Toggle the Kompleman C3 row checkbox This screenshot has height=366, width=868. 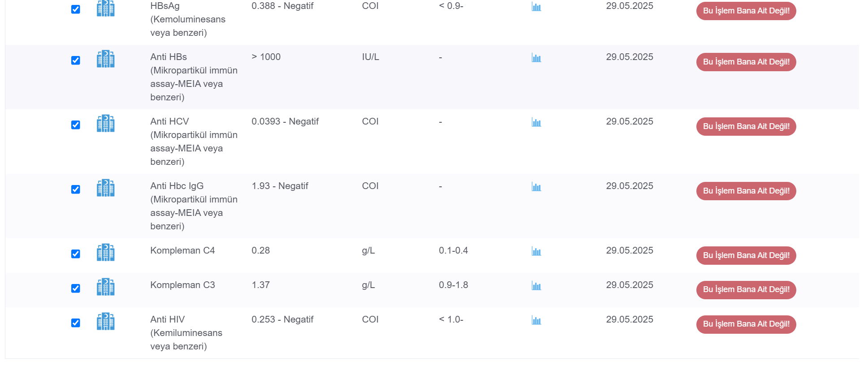pyautogui.click(x=76, y=288)
